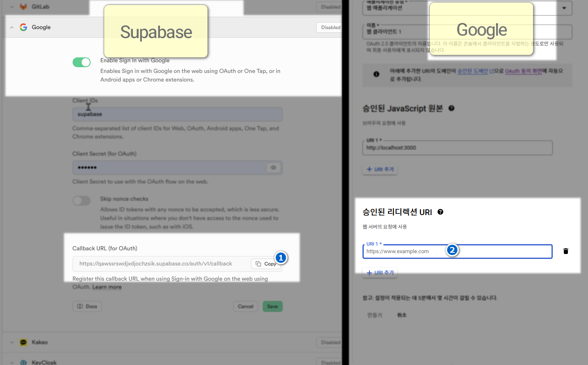Click the info icon in the notice banner
The image size is (588, 365).
pos(376,74)
